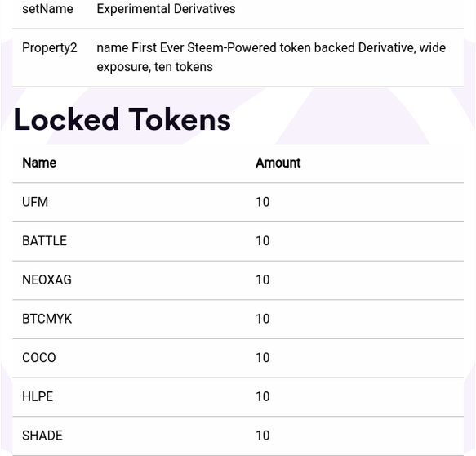
Task: Click the Name column header
Action: click(39, 163)
